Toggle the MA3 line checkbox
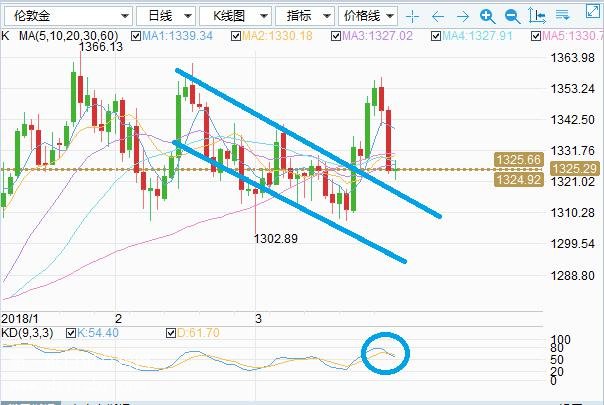 click(336, 36)
